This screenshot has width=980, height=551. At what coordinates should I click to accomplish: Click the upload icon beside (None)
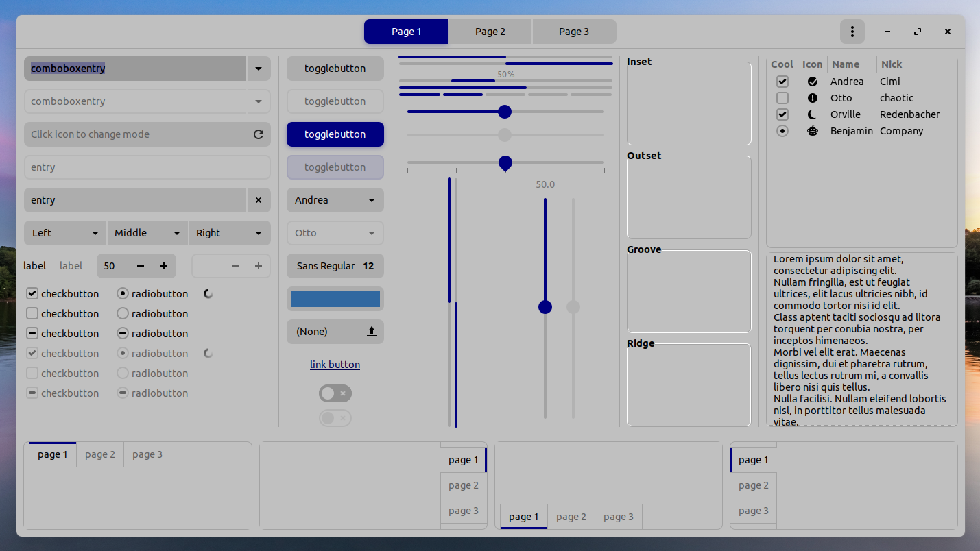(371, 331)
